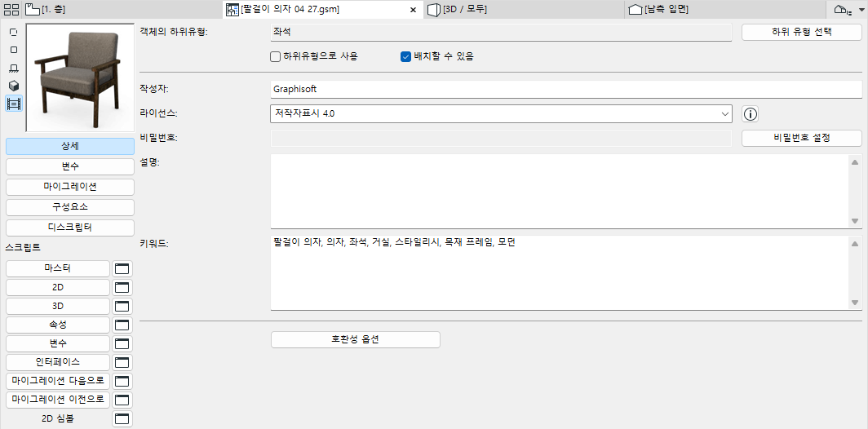The height and width of the screenshot is (429, 868).
Task: Open the 마스터 script
Action: (x=58, y=269)
